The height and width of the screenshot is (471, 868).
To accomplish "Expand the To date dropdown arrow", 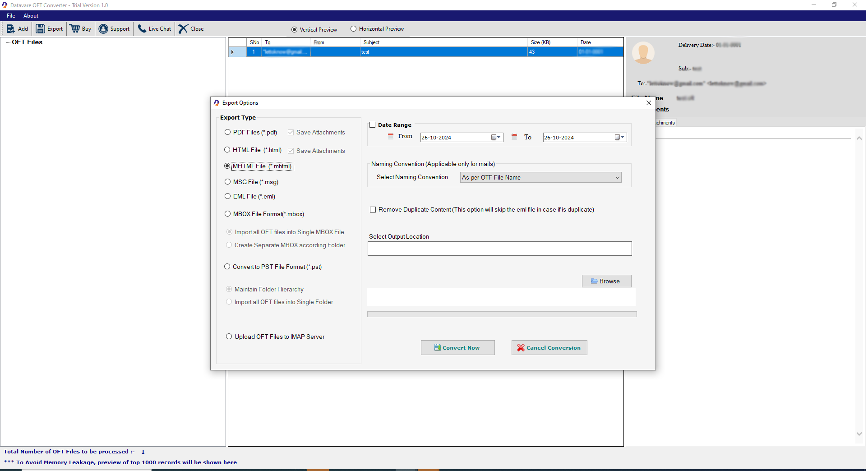I will click(x=623, y=137).
